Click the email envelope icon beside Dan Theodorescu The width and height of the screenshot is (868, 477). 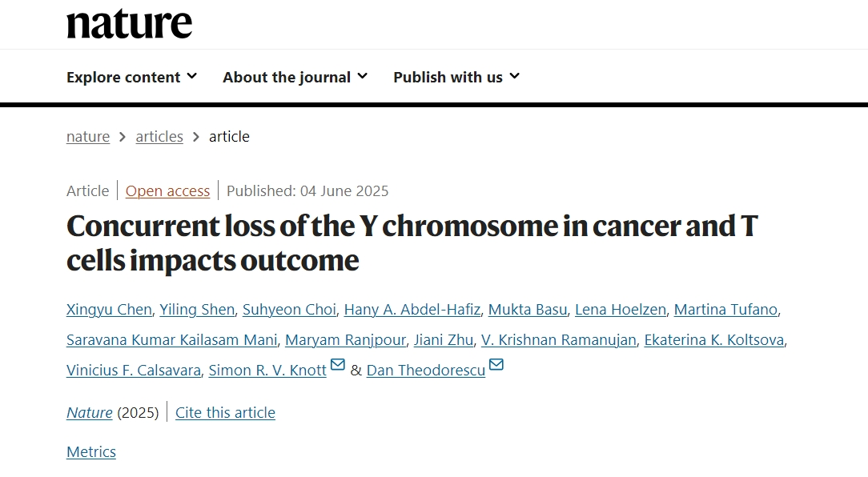(496, 365)
